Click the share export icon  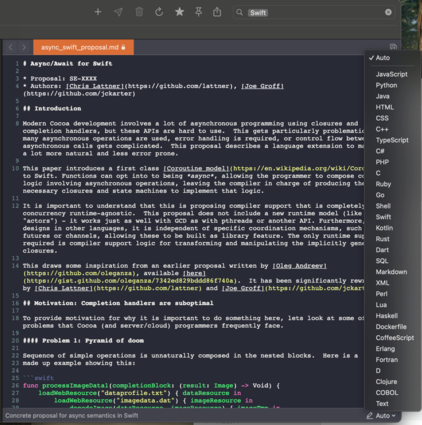tap(217, 12)
